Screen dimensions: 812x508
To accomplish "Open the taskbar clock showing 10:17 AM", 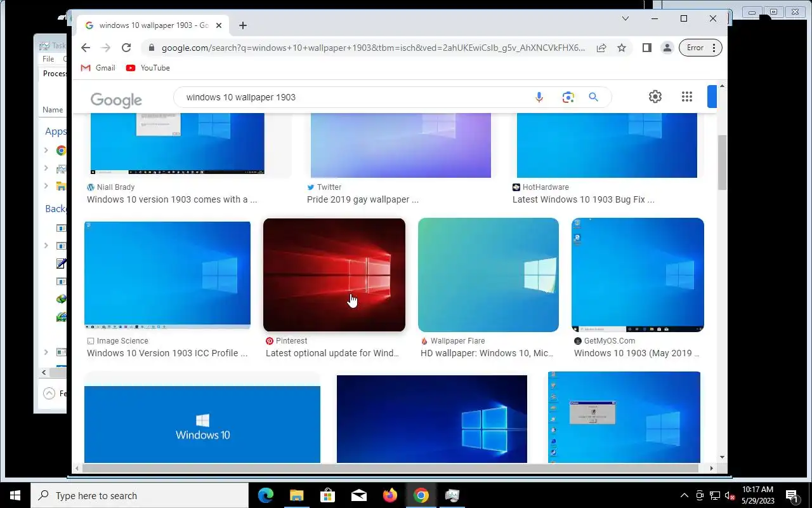I will 758,495.
